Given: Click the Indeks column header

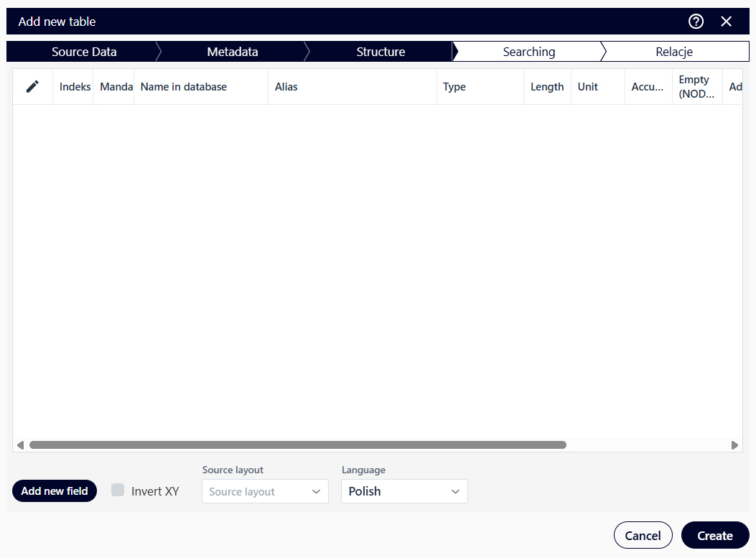Looking at the screenshot, I should click(x=74, y=86).
